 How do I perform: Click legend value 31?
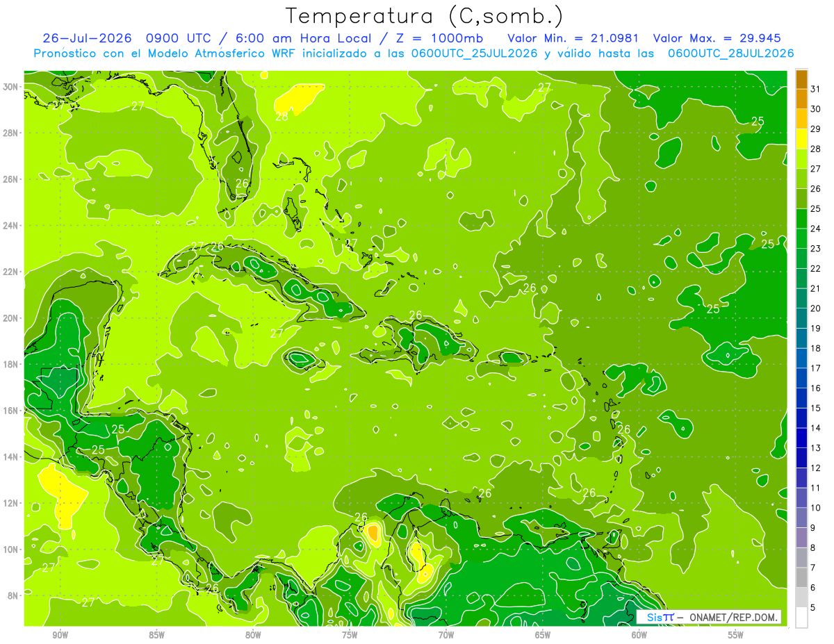(816, 88)
